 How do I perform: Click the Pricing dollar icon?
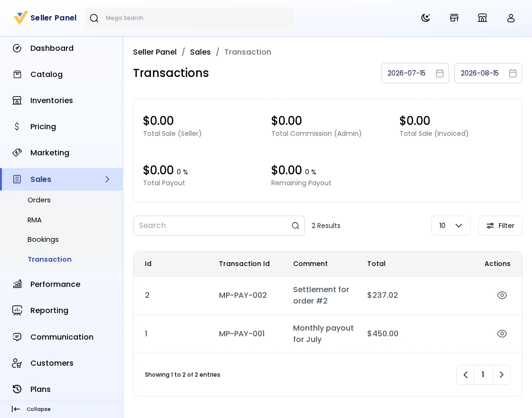tap(17, 126)
